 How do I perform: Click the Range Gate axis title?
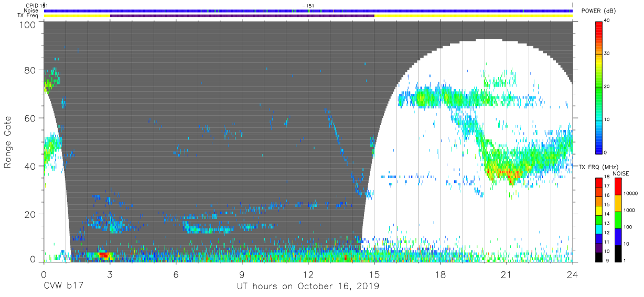[8, 142]
